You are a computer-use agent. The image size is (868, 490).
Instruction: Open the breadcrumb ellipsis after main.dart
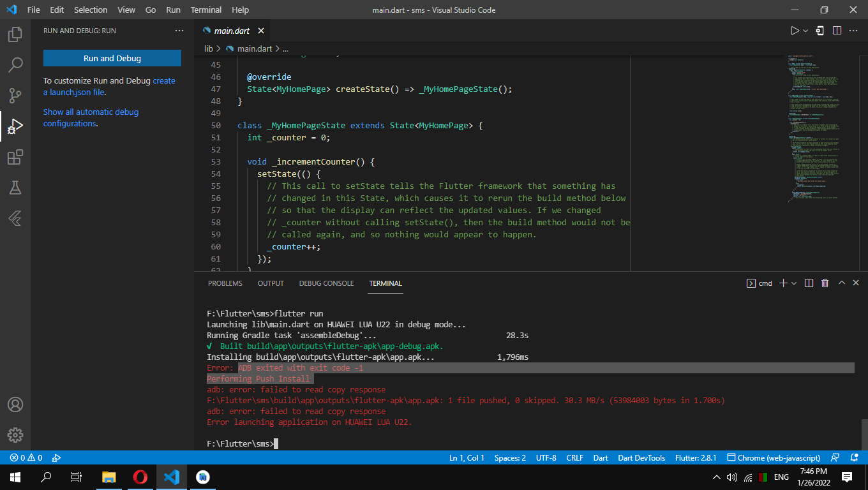point(285,48)
